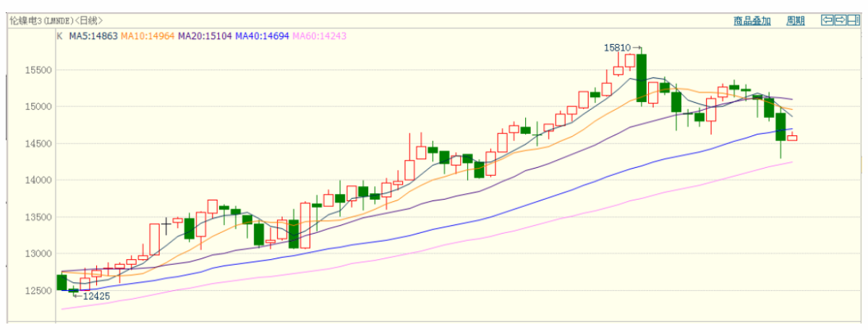Viewport: 868px width, 330px height.
Task: Click the 15810 high price marker
Action: coord(617,48)
